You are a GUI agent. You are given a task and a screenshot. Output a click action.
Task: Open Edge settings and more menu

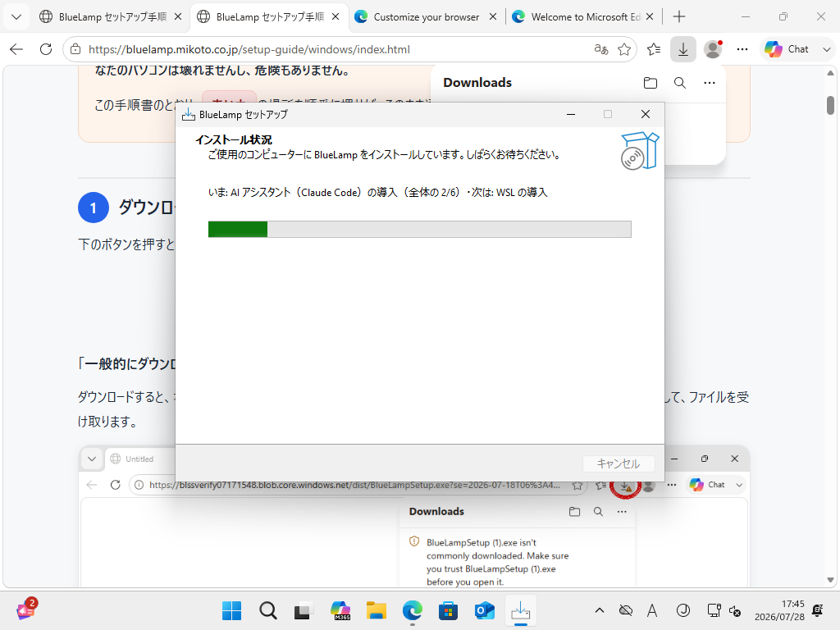742,49
